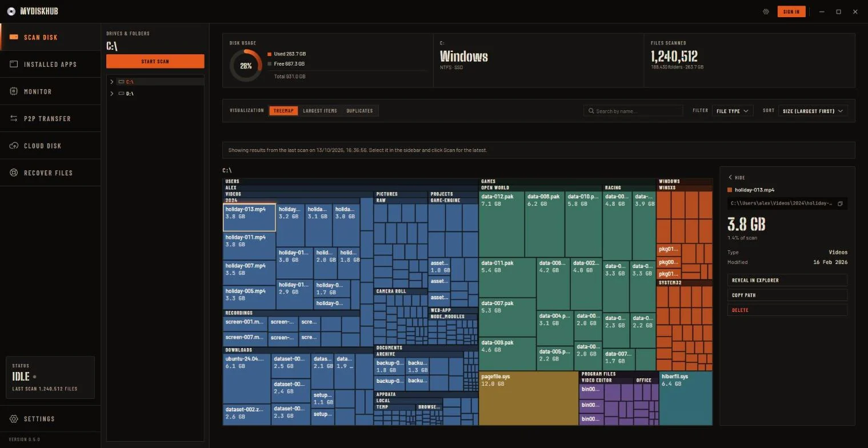Select the dataset-002 zip block
Viewport: 868px width, 448px height.
click(247, 414)
